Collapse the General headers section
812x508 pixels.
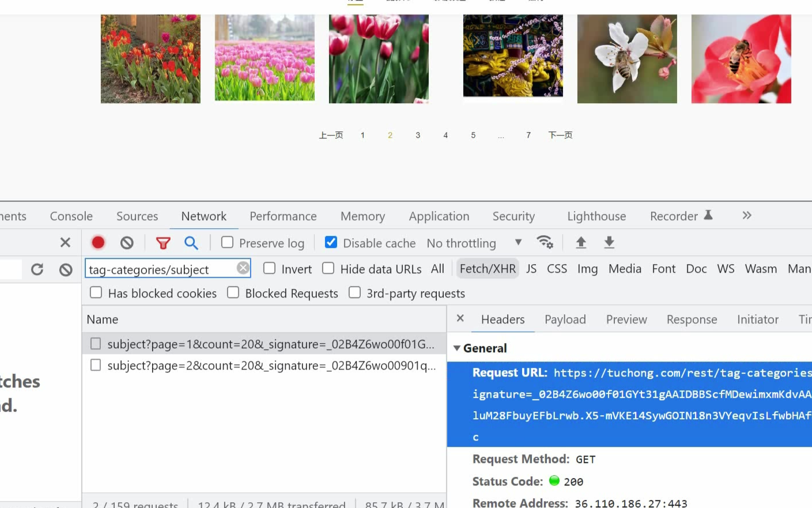coord(457,348)
